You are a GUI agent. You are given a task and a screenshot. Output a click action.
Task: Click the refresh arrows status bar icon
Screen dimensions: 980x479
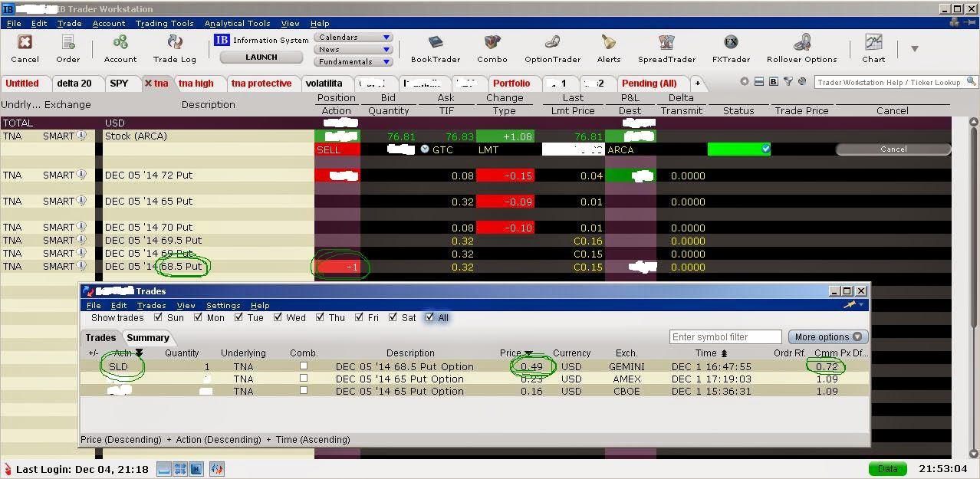coord(216,469)
